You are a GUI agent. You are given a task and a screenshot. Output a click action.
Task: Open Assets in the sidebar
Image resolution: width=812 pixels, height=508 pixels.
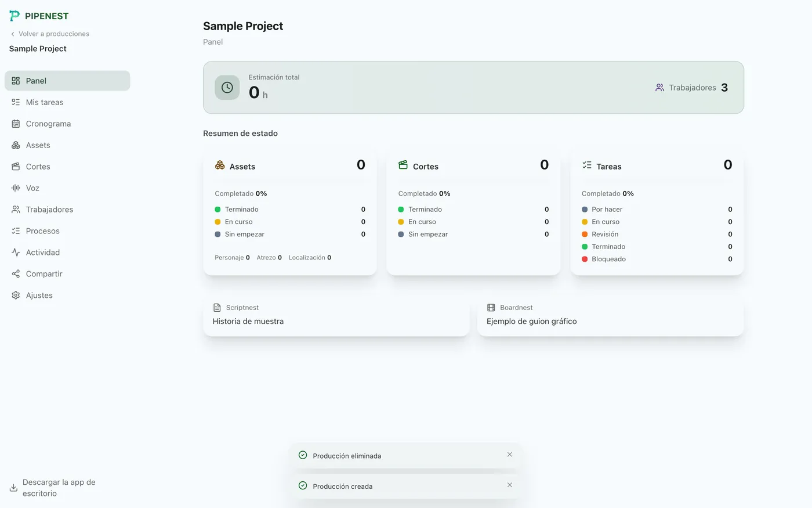67,145
